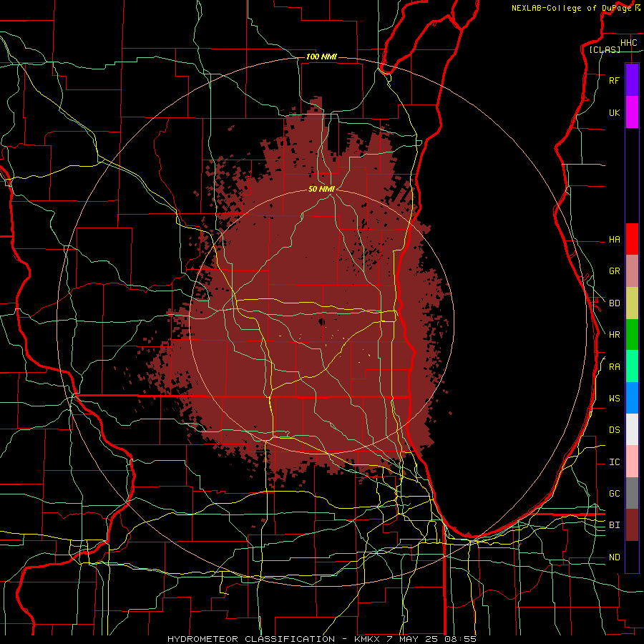Select the dusty pink GR color swatch
Viewport: 644px width, 644px height.
632,271
